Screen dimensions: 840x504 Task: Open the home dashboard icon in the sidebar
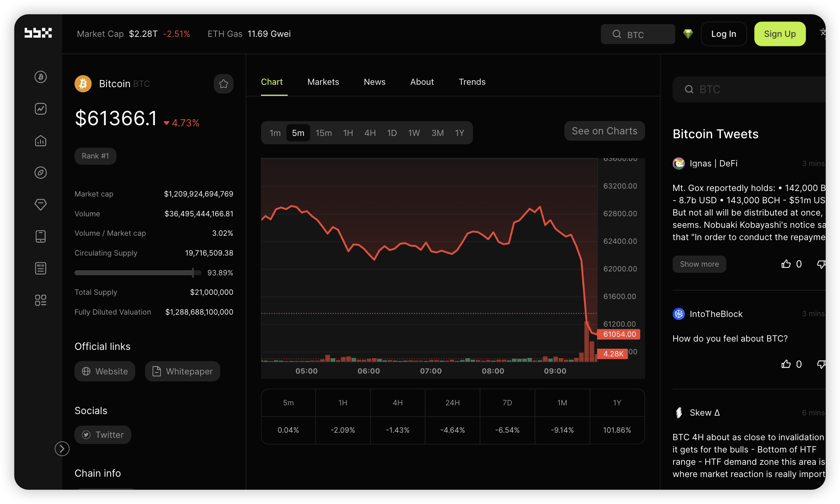40,141
